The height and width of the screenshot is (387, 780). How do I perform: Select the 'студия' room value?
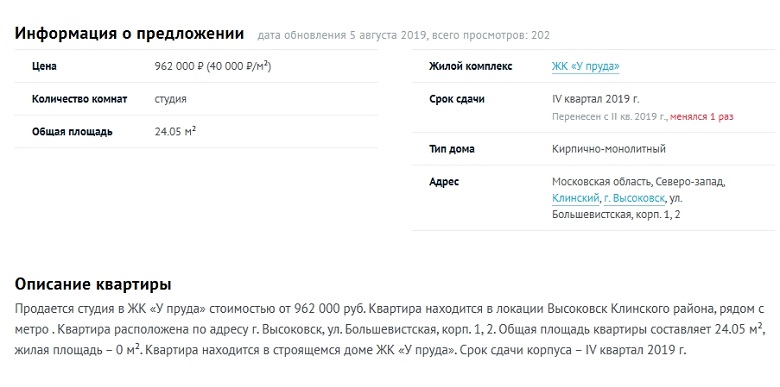click(x=171, y=99)
